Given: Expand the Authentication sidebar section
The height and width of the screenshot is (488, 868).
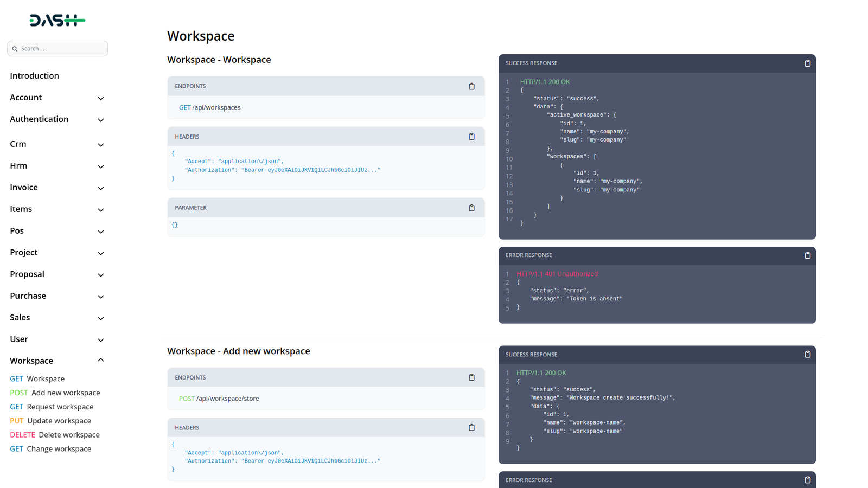Looking at the screenshot, I should (100, 120).
